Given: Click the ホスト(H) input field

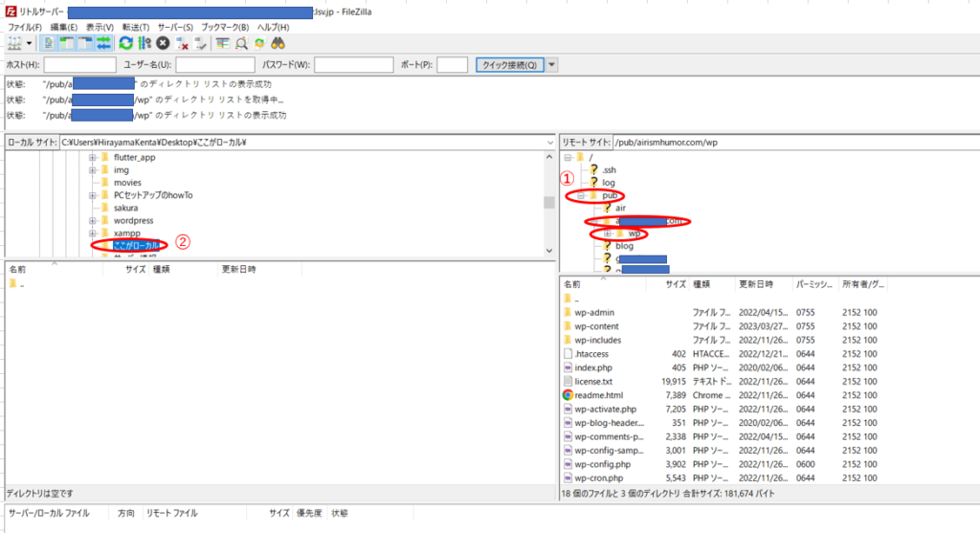Looking at the screenshot, I should point(80,64).
